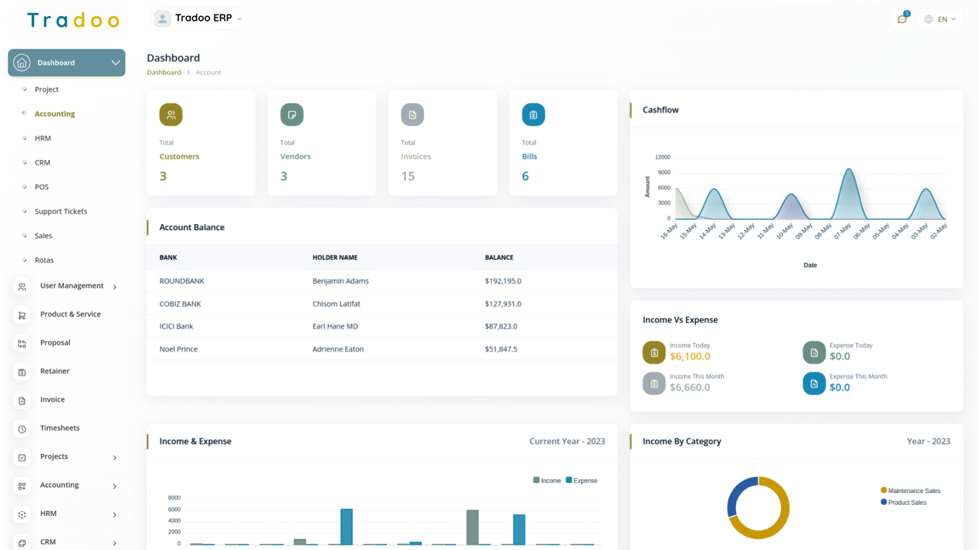Open the Tradoo ERP workspace dropdown
The height and width of the screenshot is (550, 980).
pos(198,18)
